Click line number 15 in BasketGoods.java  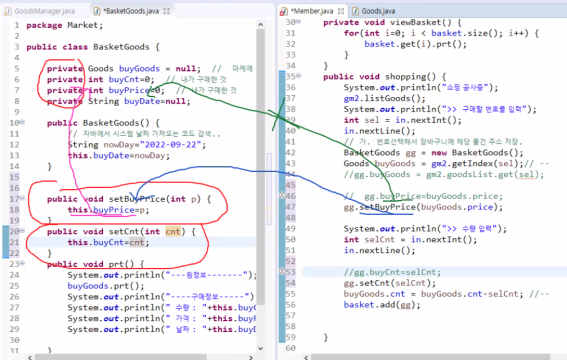(x=14, y=177)
